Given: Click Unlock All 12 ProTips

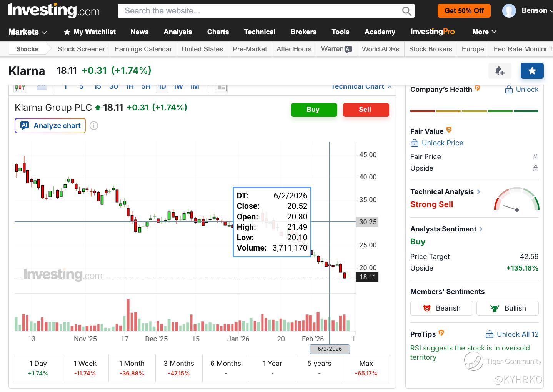Looking at the screenshot, I should [512, 334].
